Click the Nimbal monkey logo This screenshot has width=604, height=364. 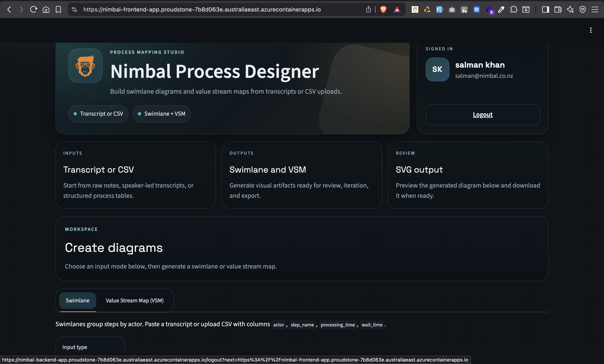pos(85,66)
